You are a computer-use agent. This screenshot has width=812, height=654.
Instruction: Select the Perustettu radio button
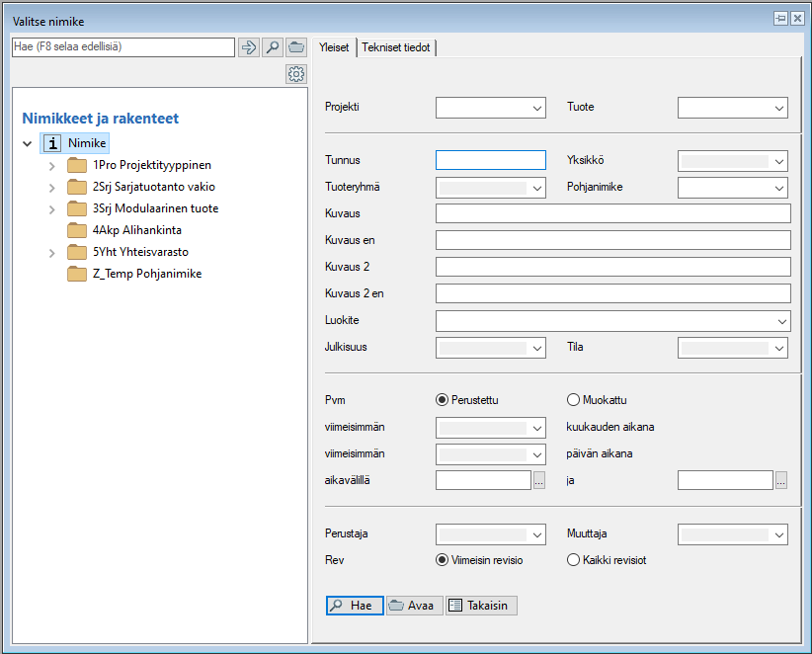point(443,400)
